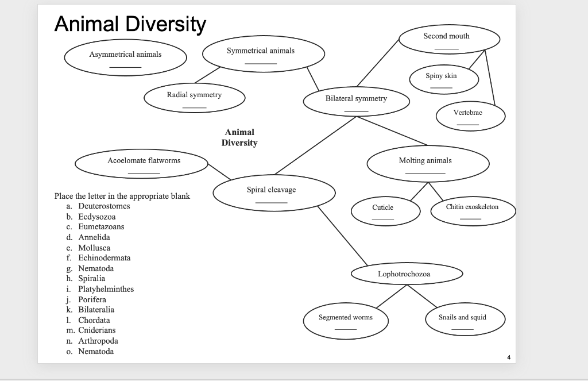Viewport: 588px width, 381px height.
Task: Click the Animal Diversity title text
Action: pos(129,24)
